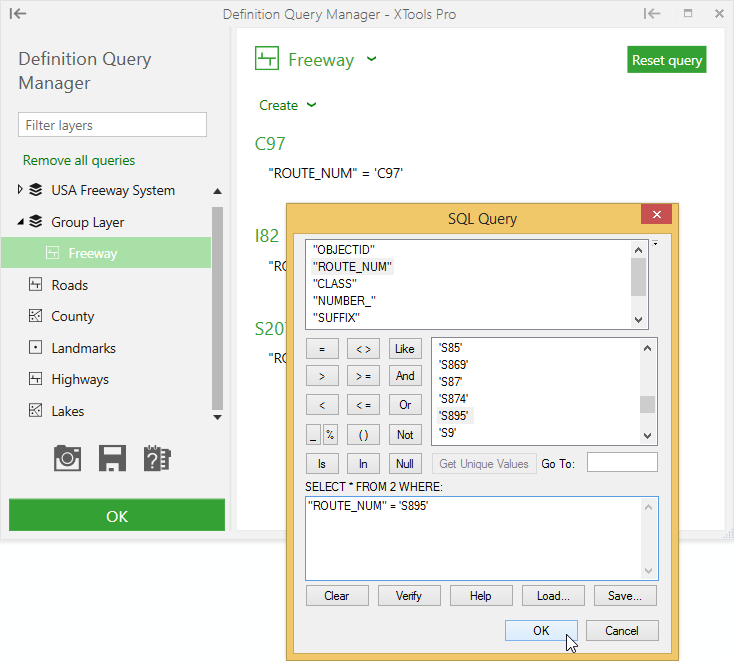Click the County polygon layer icon
The image size is (734, 661).
[x=36, y=316]
